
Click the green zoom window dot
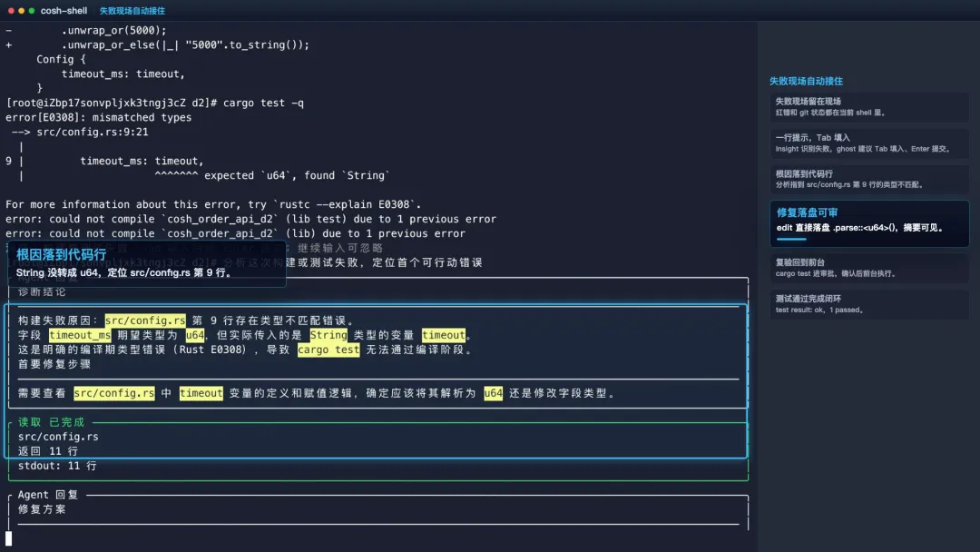pos(31,11)
